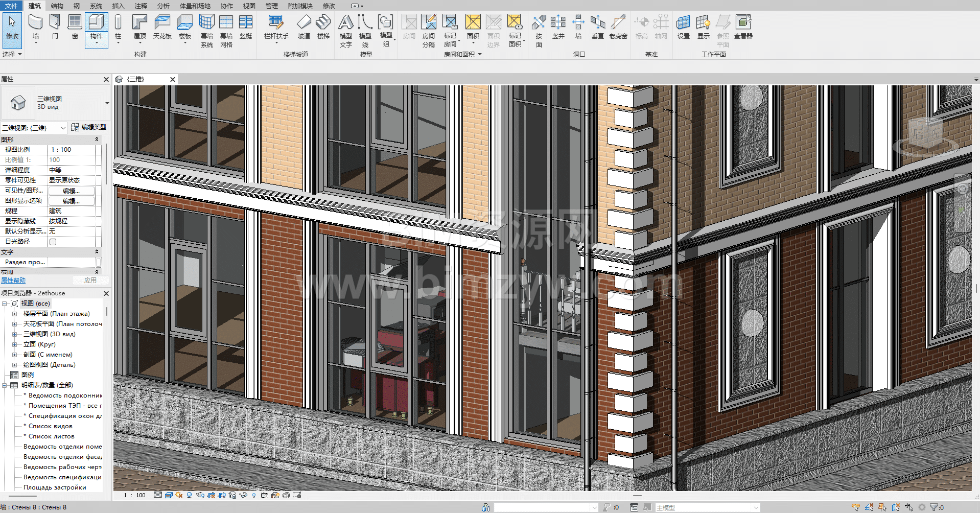Image resolution: width=980 pixels, height=513 pixels.
Task: Select the Stair (楼梯) tool
Action: click(323, 27)
